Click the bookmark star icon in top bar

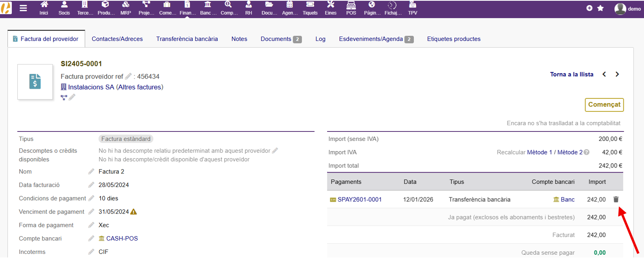[600, 8]
